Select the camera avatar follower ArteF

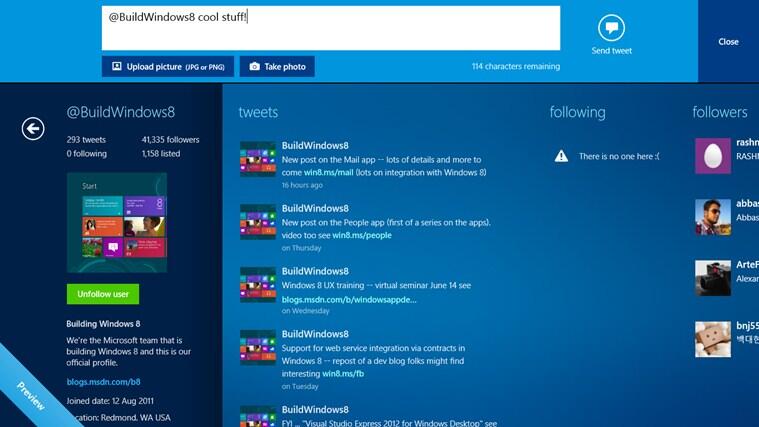(x=713, y=278)
